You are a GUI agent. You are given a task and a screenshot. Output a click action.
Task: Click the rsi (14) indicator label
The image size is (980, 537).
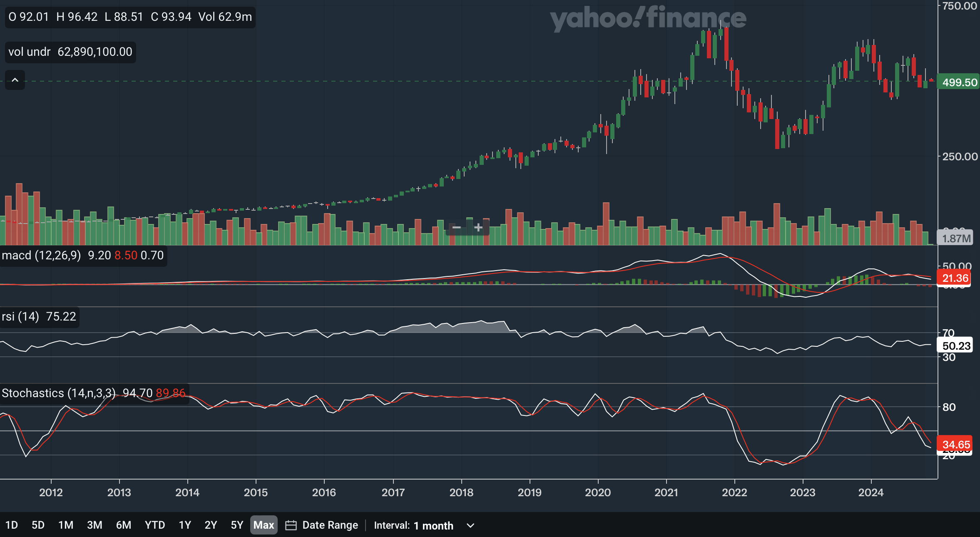20,316
